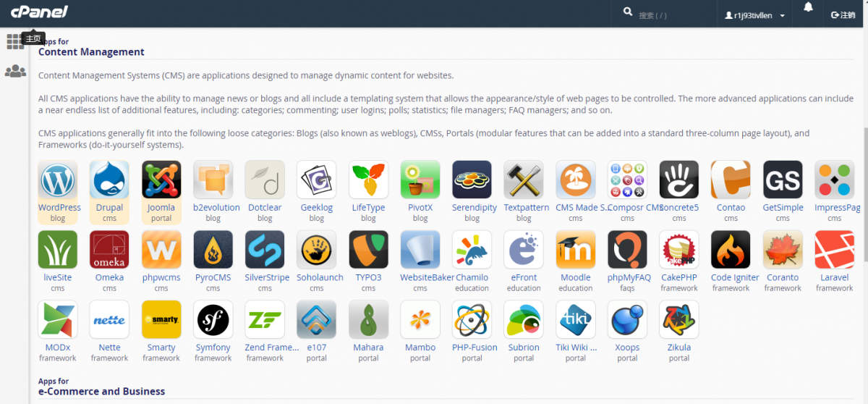Open the Serendipity app icon
Viewport: 868px width, 404px height.
click(472, 180)
